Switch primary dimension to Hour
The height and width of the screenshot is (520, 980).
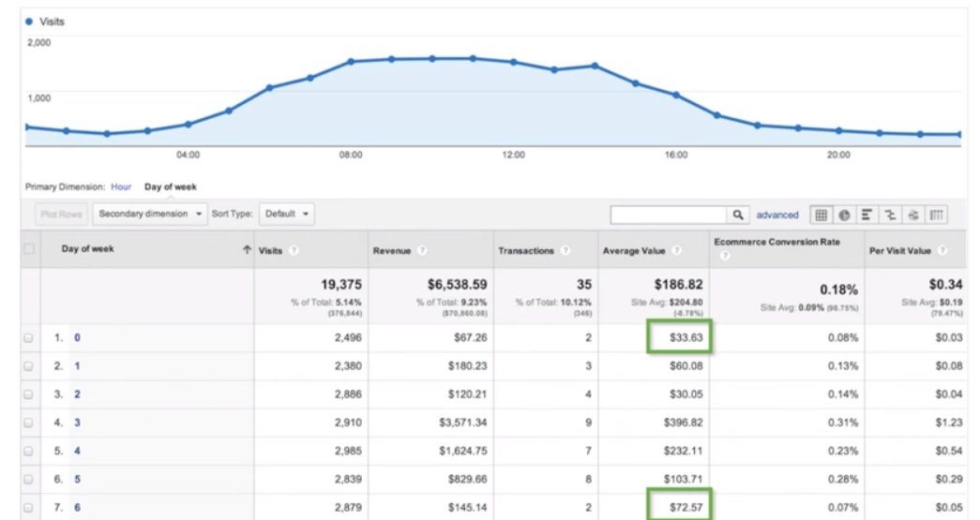point(121,186)
